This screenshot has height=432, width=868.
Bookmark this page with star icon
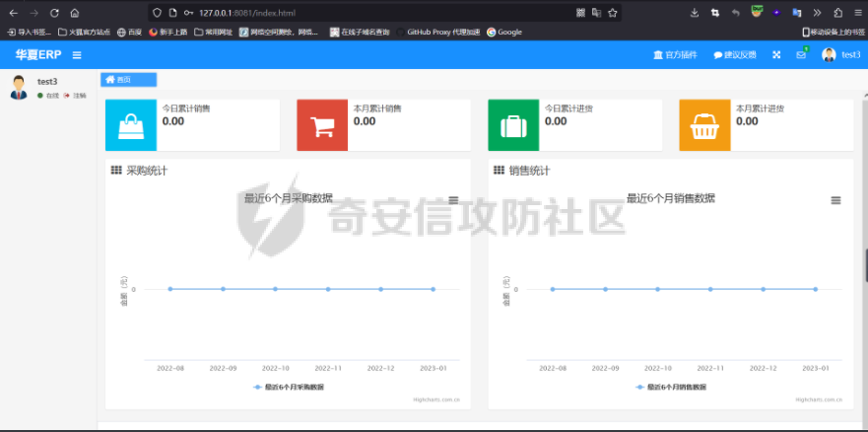[x=613, y=13]
